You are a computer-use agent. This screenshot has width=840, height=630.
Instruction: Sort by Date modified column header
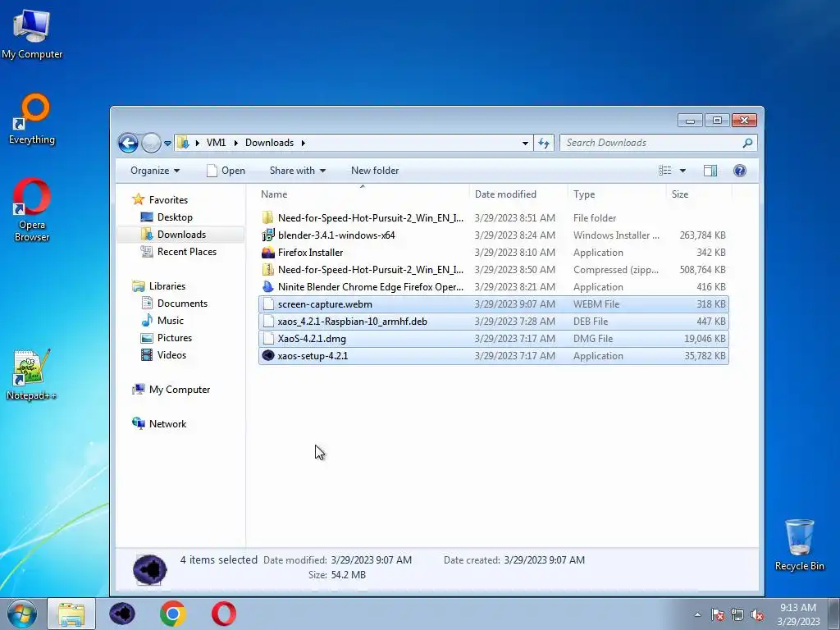518,194
